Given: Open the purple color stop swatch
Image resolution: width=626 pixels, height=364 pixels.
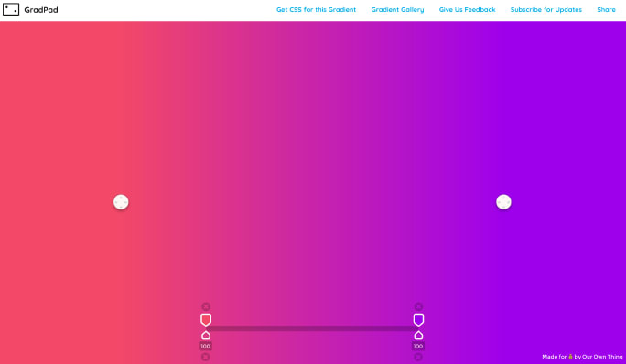Looking at the screenshot, I should tap(418, 320).
